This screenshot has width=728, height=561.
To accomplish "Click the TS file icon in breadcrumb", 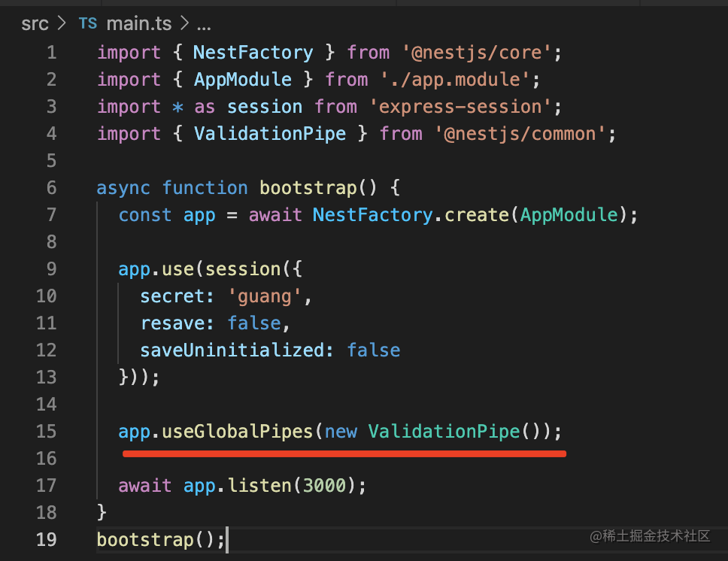I will [x=87, y=23].
